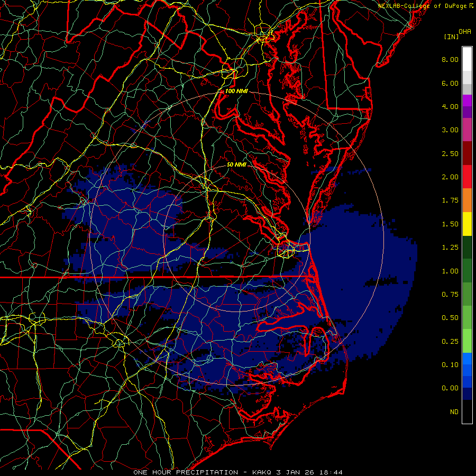
Task: Click the 6.00 legend value
Action: [x=450, y=83]
